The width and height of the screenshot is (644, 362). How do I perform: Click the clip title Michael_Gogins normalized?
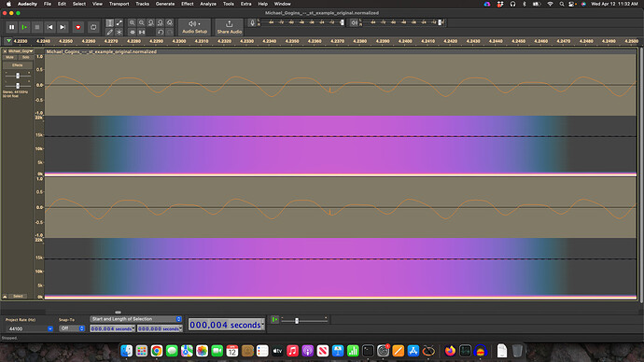(x=102, y=51)
